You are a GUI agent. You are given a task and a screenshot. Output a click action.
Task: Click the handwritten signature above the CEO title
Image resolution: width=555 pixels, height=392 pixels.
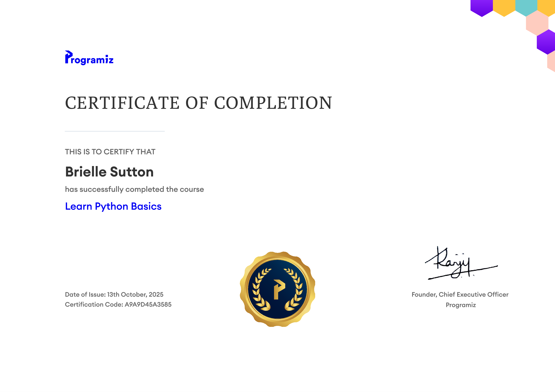(461, 263)
